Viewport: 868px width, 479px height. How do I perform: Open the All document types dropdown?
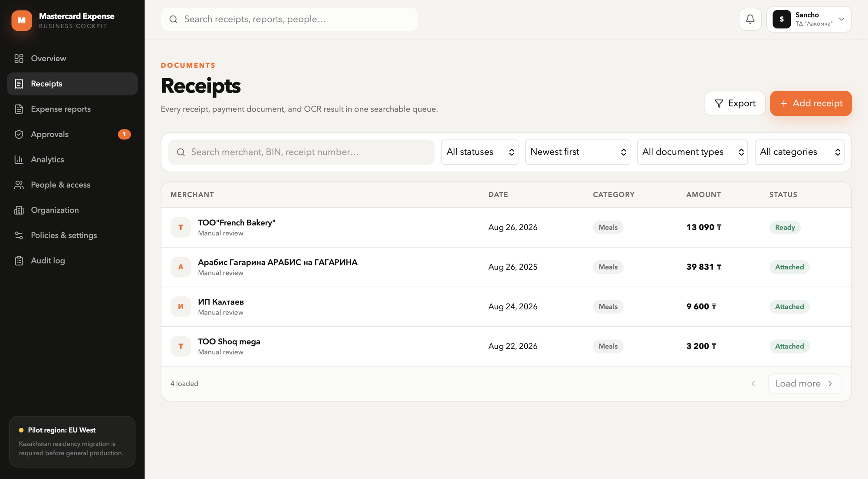coord(692,152)
